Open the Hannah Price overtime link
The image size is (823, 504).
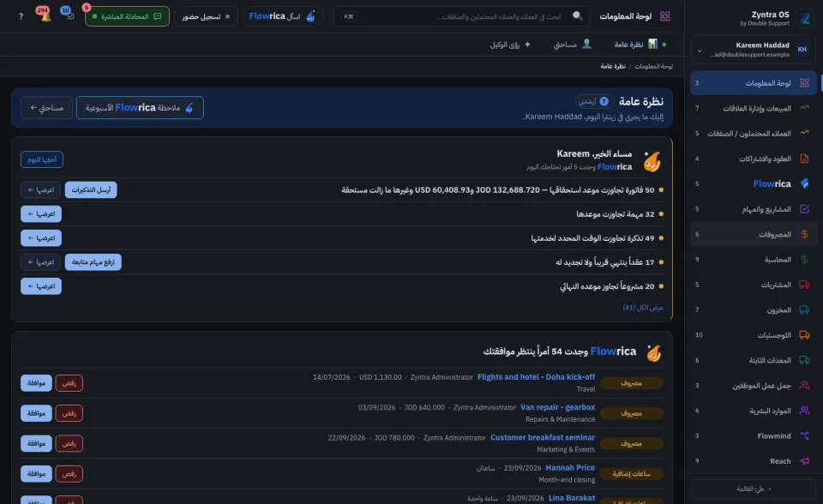(570, 467)
